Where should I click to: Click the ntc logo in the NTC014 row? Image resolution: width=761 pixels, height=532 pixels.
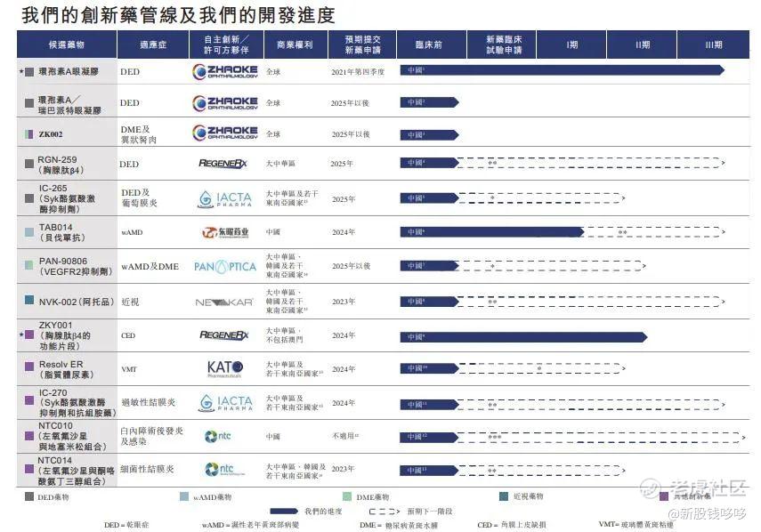click(223, 469)
